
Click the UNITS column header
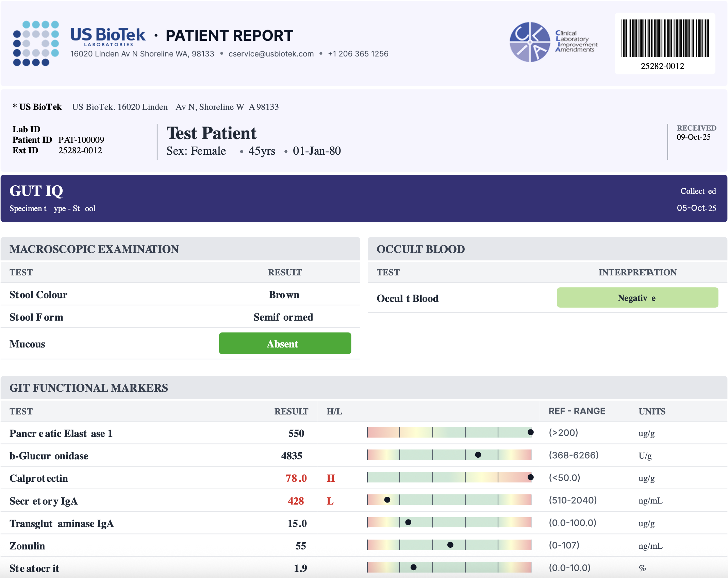point(652,411)
